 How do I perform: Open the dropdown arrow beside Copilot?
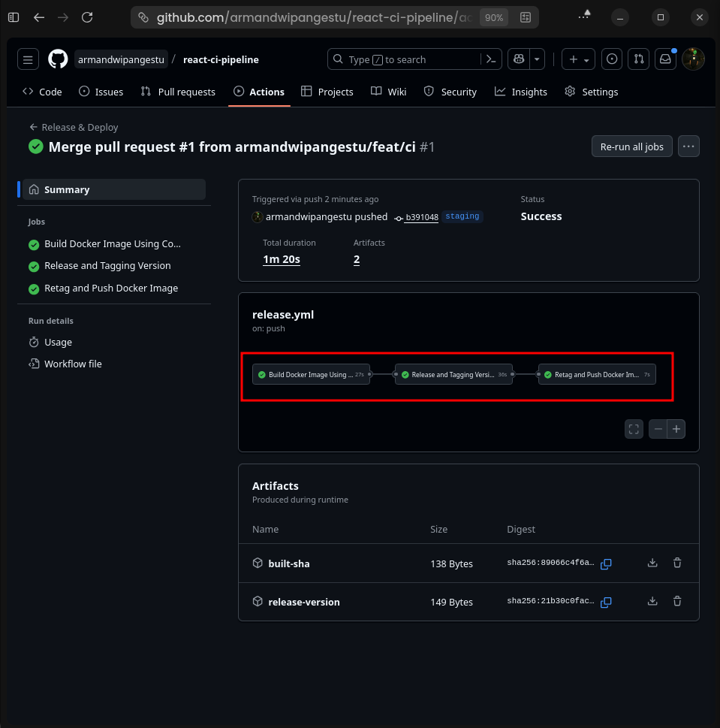click(537, 59)
